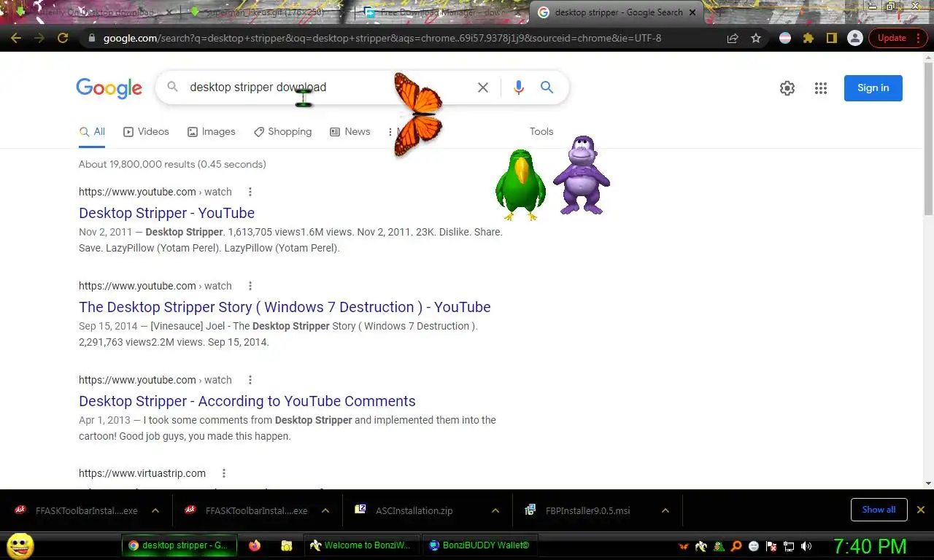Close the downloads bar
This screenshot has height=560, width=934.
(x=921, y=510)
